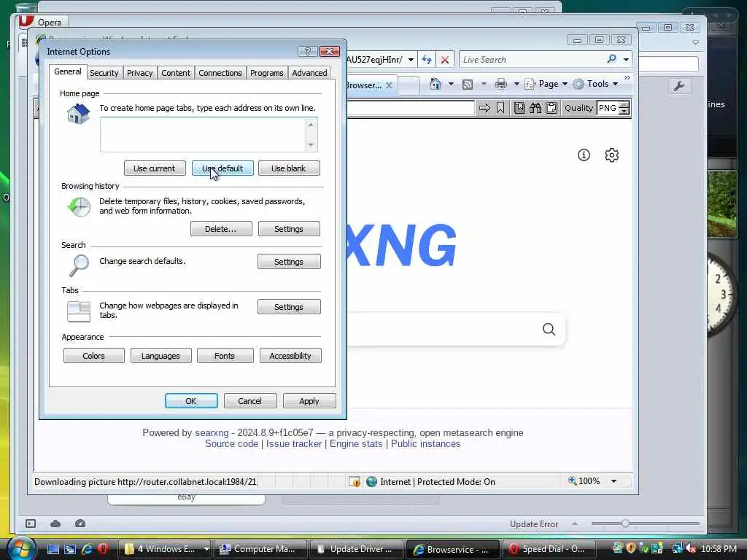
Task: Click the IE Refresh icon
Action: coord(426,60)
